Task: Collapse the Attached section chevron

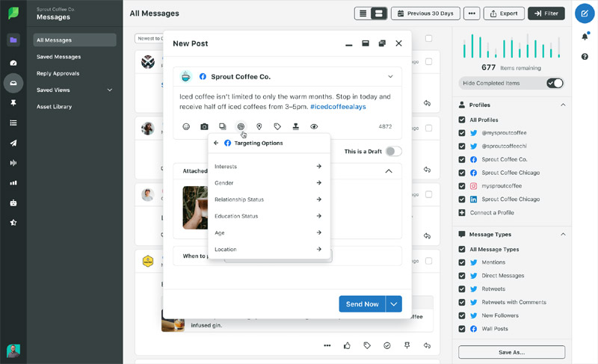Action: click(x=389, y=171)
